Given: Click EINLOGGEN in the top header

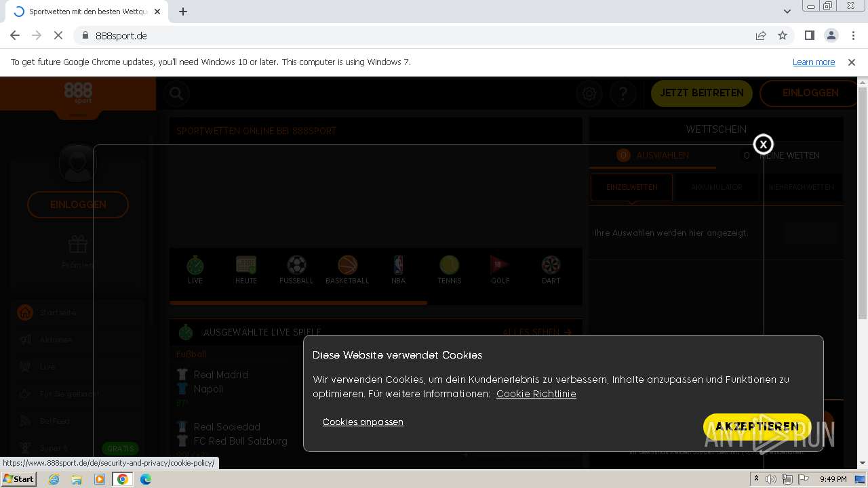Looking at the screenshot, I should pyautogui.click(x=810, y=93).
